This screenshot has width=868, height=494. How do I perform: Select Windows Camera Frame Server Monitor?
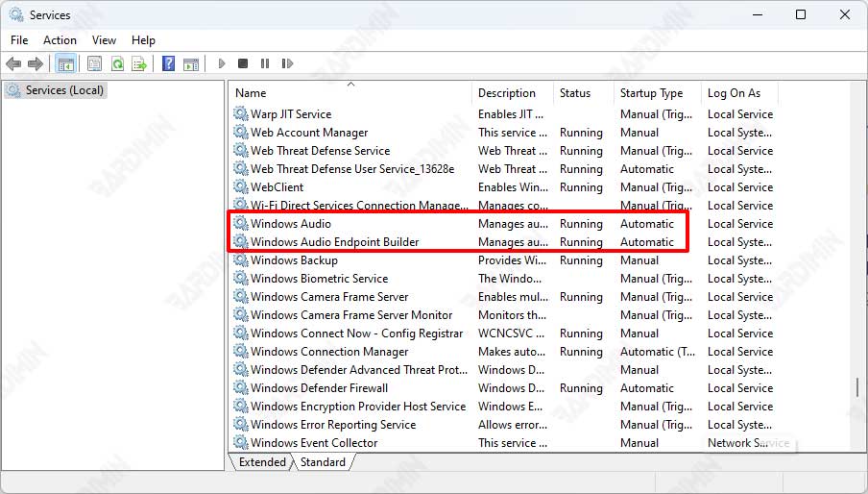351,314
